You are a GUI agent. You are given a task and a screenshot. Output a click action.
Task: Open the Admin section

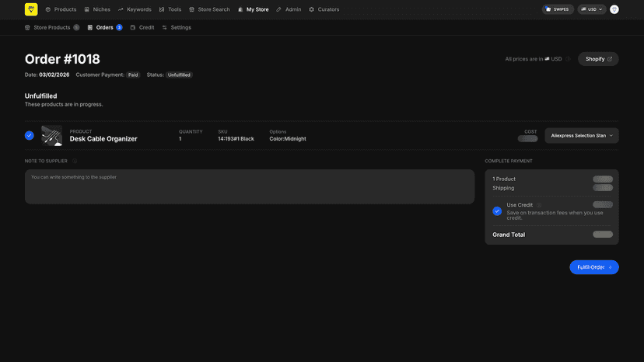[289, 9]
